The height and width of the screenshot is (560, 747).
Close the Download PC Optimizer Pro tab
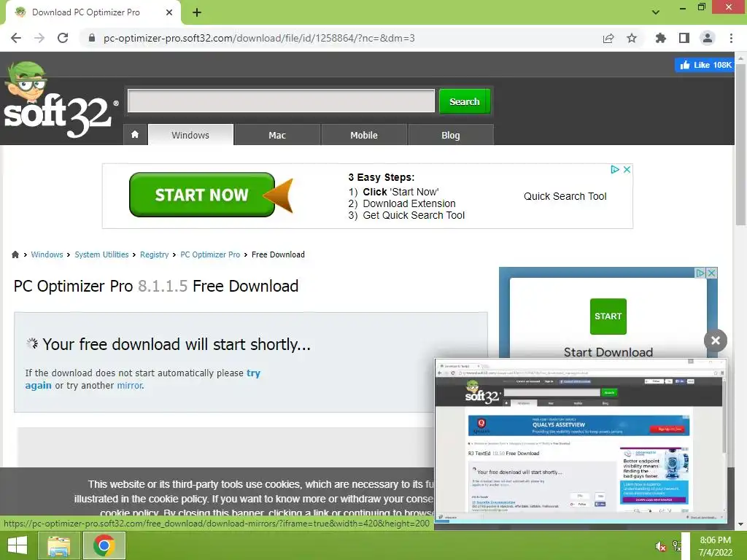pyautogui.click(x=169, y=12)
